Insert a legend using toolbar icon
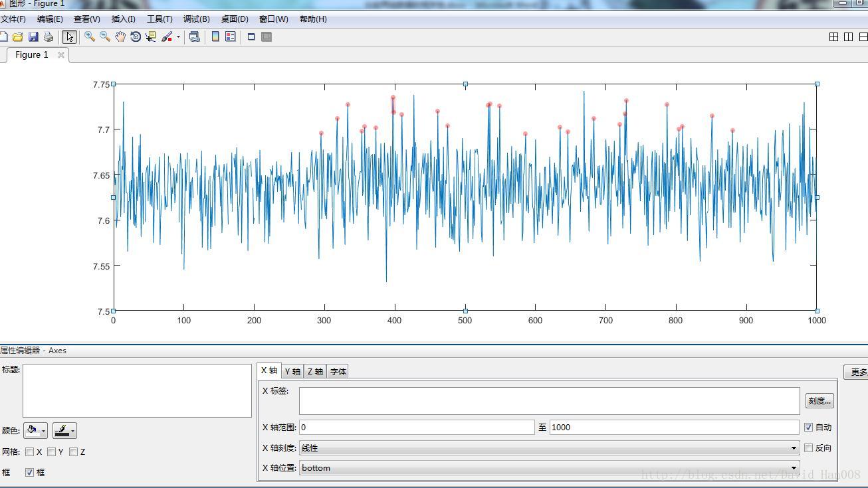Image resolution: width=868 pixels, height=488 pixels. click(230, 37)
